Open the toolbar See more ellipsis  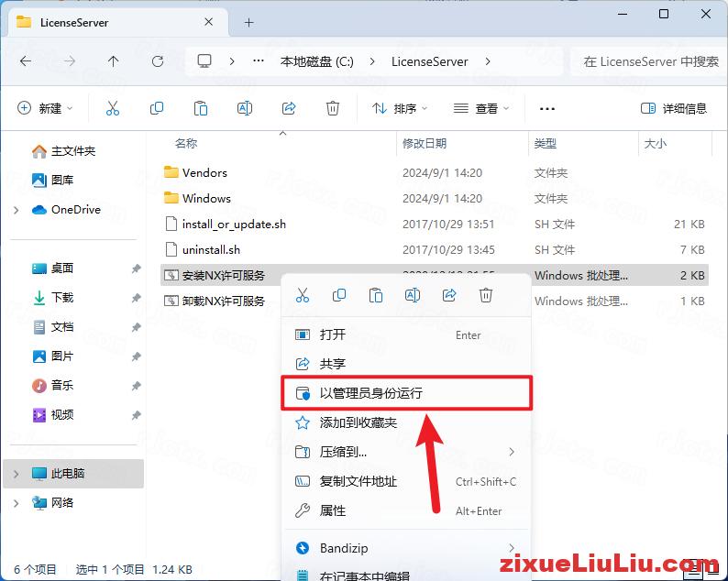pyautogui.click(x=547, y=109)
